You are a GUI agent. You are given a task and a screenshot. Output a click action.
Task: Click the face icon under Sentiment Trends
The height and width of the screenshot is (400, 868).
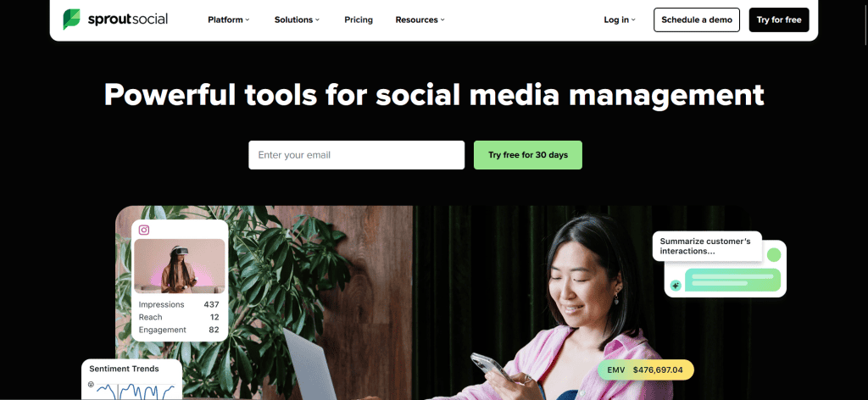(91, 384)
